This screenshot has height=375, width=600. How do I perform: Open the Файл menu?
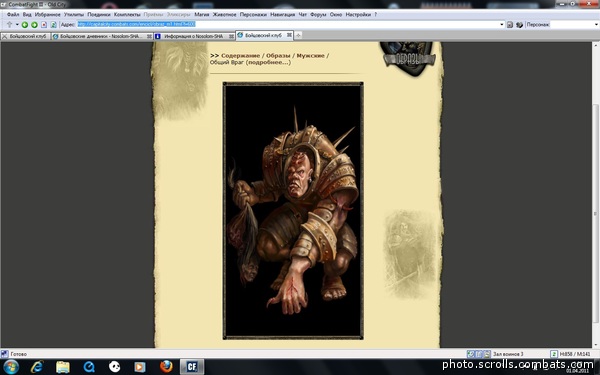coord(13,15)
